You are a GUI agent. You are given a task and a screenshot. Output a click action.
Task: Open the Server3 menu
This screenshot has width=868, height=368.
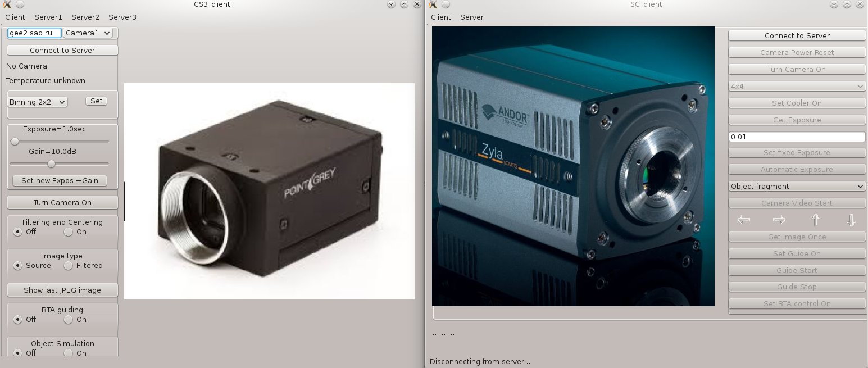[122, 17]
